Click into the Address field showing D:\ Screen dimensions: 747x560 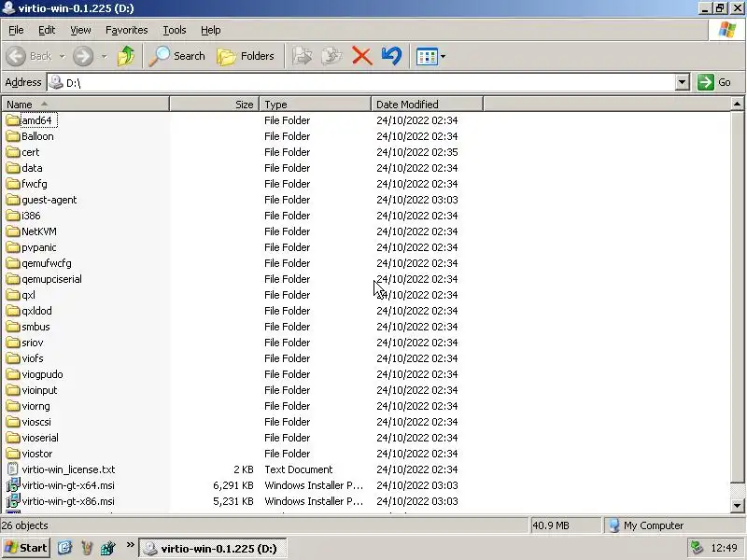click(361, 82)
